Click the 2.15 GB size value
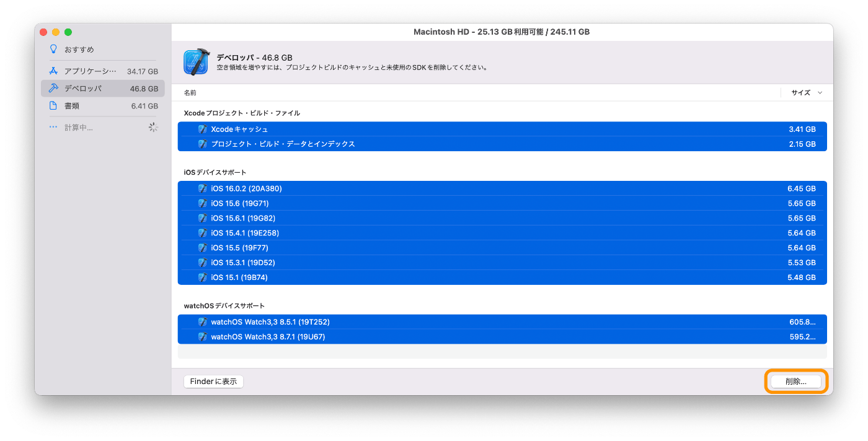Image resolution: width=868 pixels, height=441 pixels. tap(802, 144)
